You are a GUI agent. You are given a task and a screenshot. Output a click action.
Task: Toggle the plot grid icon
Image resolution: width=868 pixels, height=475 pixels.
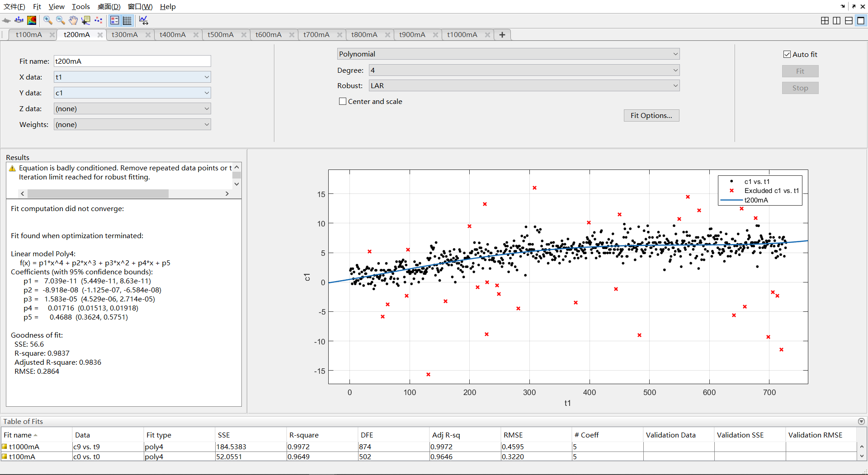pyautogui.click(x=127, y=20)
